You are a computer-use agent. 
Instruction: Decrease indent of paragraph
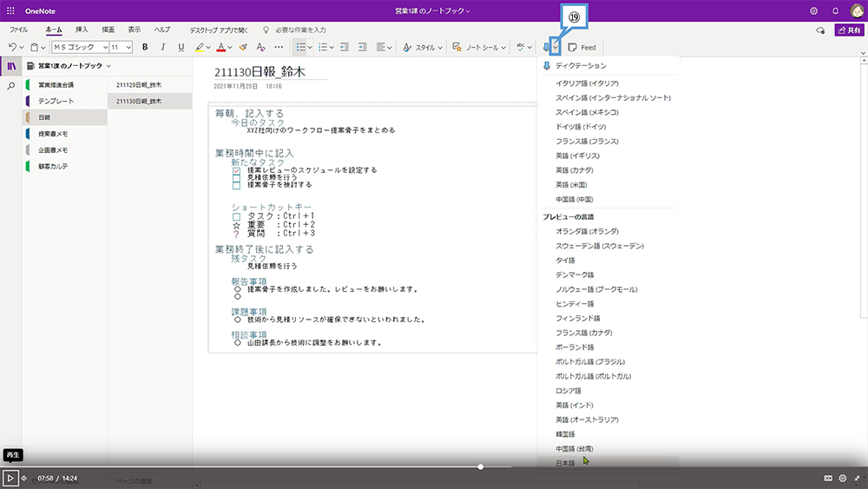click(345, 47)
